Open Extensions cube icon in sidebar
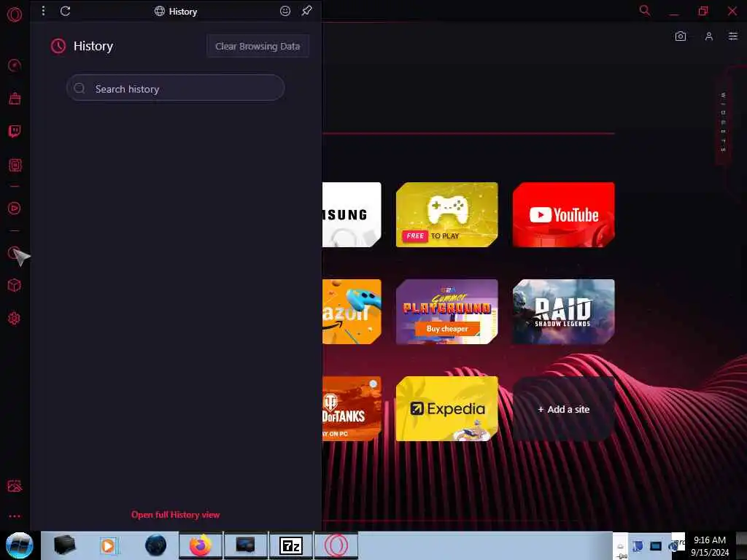The width and height of the screenshot is (747, 560). coord(15,285)
